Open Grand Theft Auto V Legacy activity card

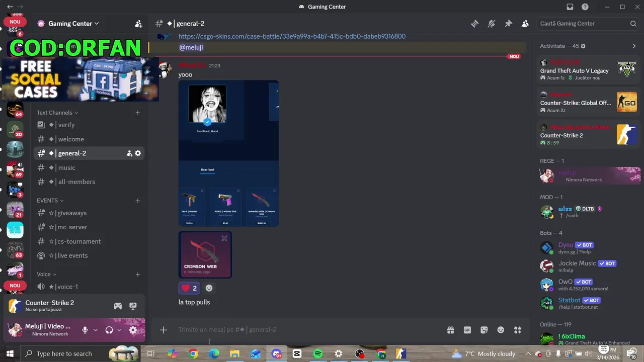(588, 69)
